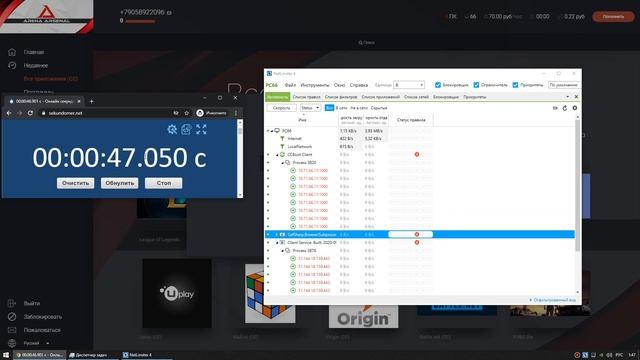Viewport: 640px width, 360px height.
Task: Open the Справка menu
Action: (x=359, y=85)
